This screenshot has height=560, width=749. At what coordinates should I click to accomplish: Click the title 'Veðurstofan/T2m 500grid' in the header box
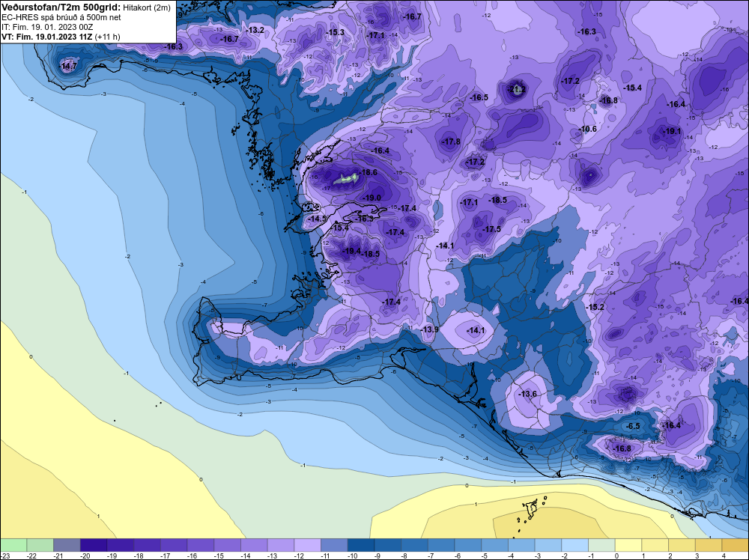coord(61,7)
